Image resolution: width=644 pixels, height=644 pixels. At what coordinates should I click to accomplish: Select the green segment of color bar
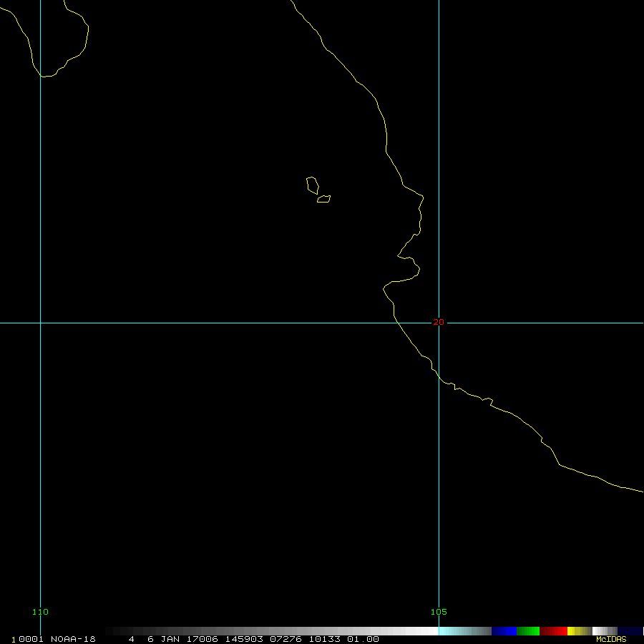tap(528, 631)
